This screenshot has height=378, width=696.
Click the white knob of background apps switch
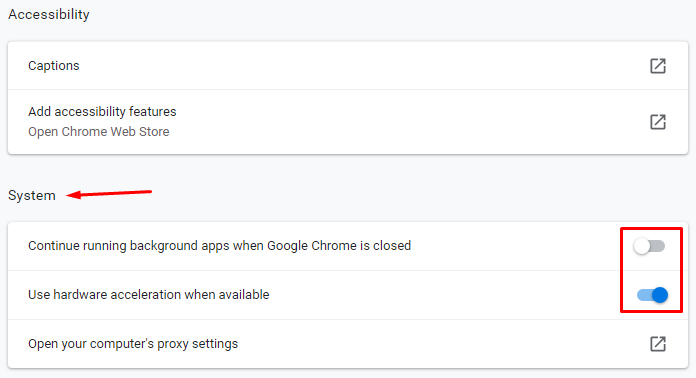pyautogui.click(x=641, y=246)
